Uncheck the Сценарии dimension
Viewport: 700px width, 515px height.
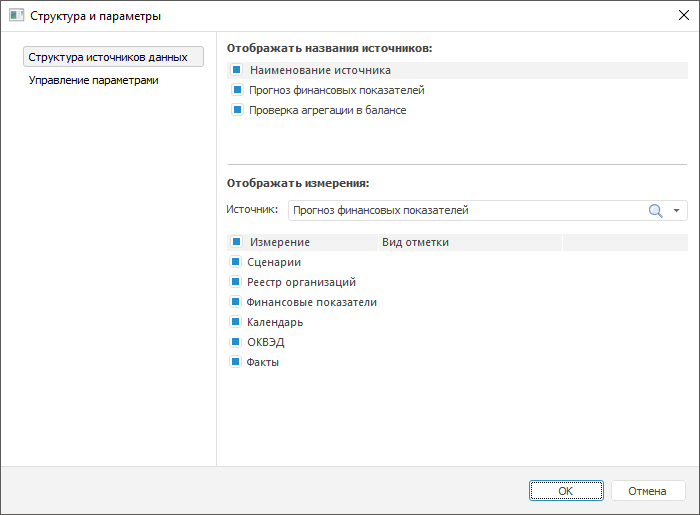tap(237, 262)
